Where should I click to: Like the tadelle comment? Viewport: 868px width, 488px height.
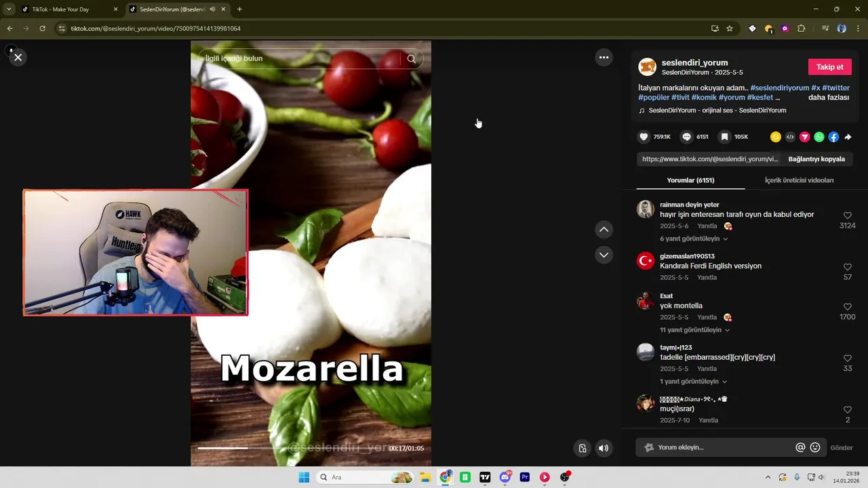point(847,358)
